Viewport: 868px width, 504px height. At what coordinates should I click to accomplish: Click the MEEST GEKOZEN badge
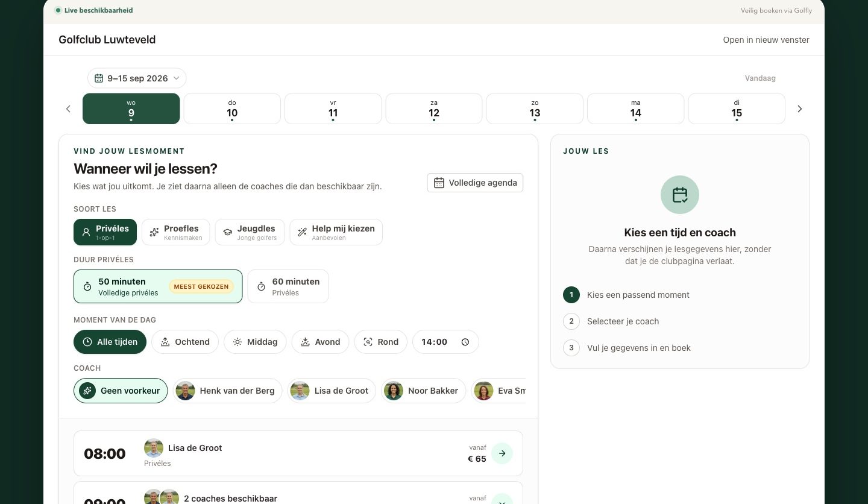pos(201,286)
